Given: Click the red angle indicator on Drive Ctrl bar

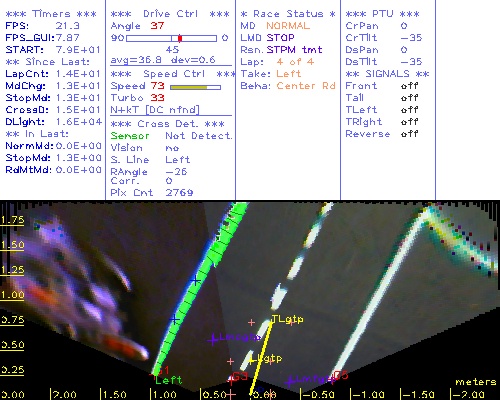Looking at the screenshot, I should point(180,38).
